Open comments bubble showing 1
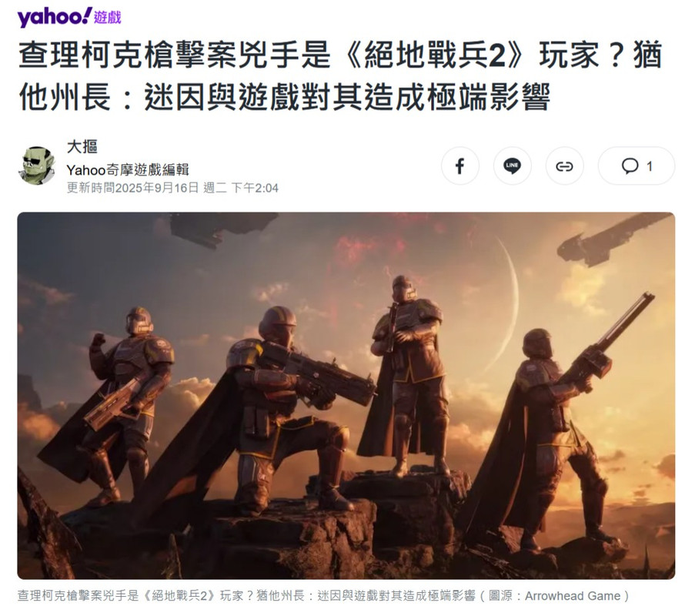The image size is (685, 616). (x=637, y=166)
